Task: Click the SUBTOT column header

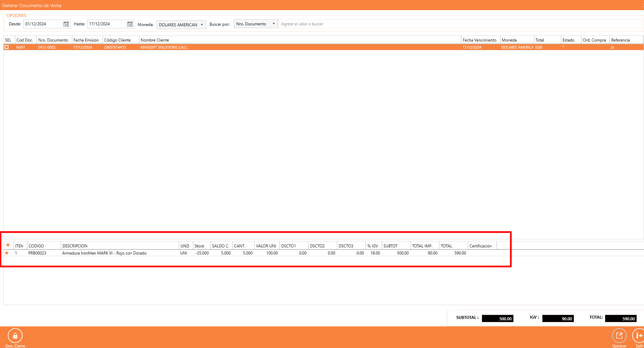Action: click(x=396, y=246)
